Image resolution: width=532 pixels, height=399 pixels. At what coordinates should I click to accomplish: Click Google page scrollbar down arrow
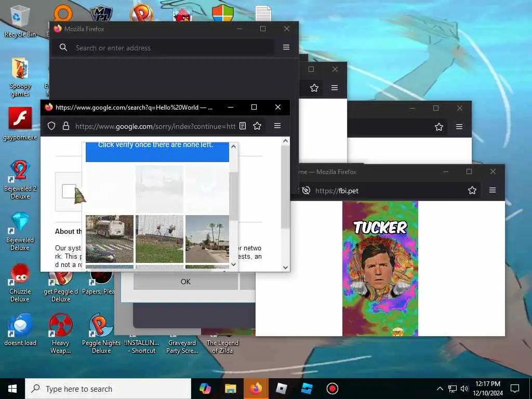(x=286, y=268)
